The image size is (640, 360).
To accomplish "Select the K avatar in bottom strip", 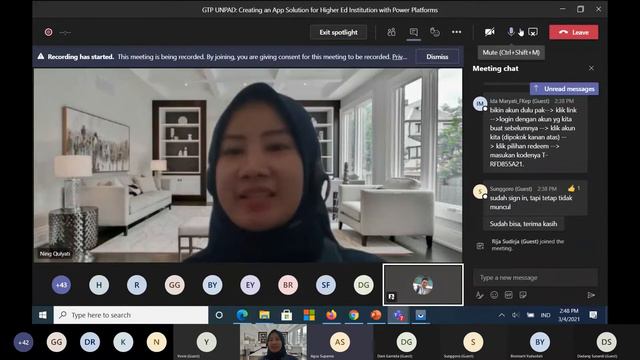I will (123, 342).
